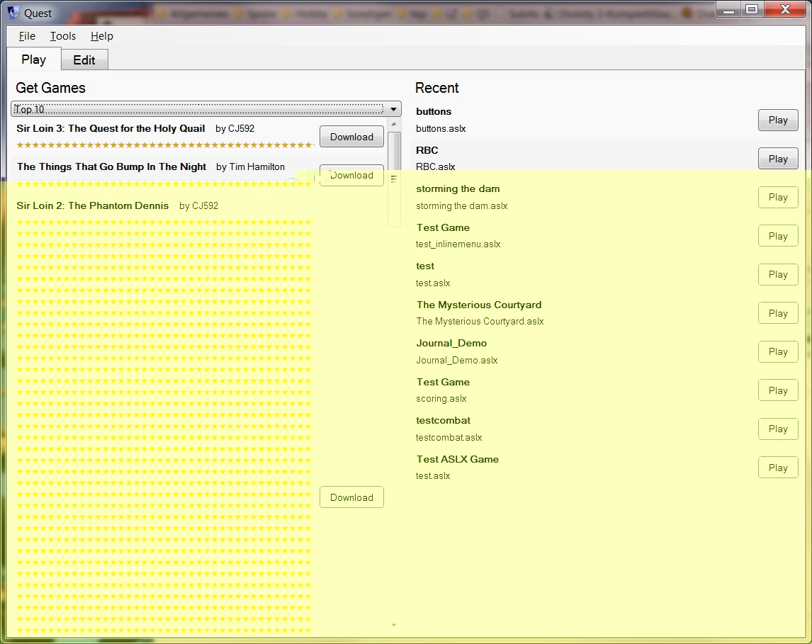Start the Journal_Demo game
The width and height of the screenshot is (812, 644).
(777, 352)
